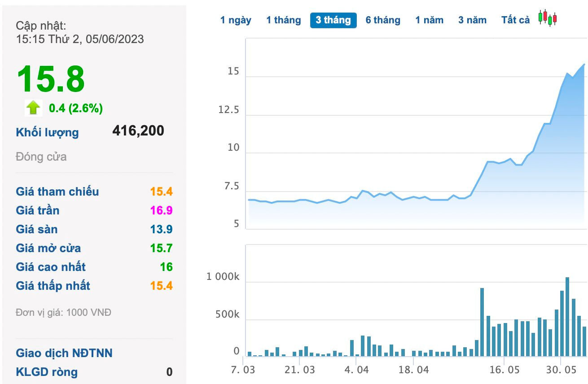Switch chart to candlestick view icon
Image resolution: width=588 pixels, height=384 pixels.
point(548,18)
